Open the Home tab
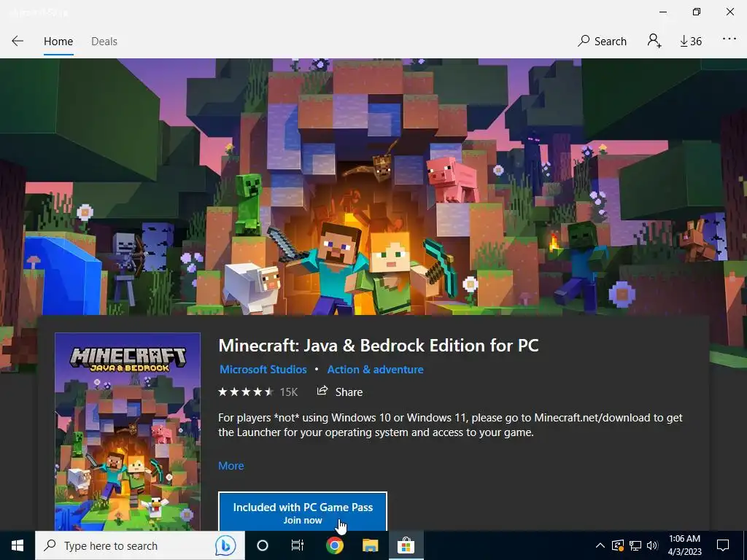Image resolution: width=747 pixels, height=560 pixels. click(x=58, y=42)
